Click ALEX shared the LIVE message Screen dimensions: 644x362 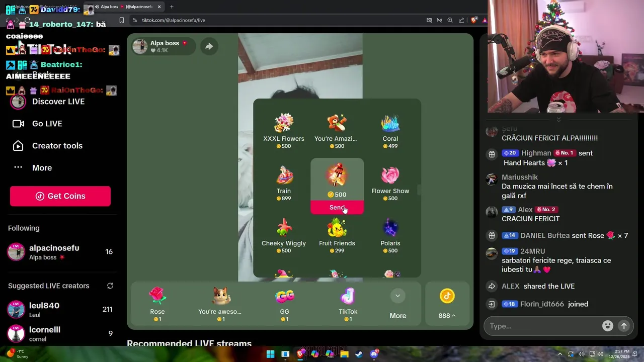tap(538, 286)
